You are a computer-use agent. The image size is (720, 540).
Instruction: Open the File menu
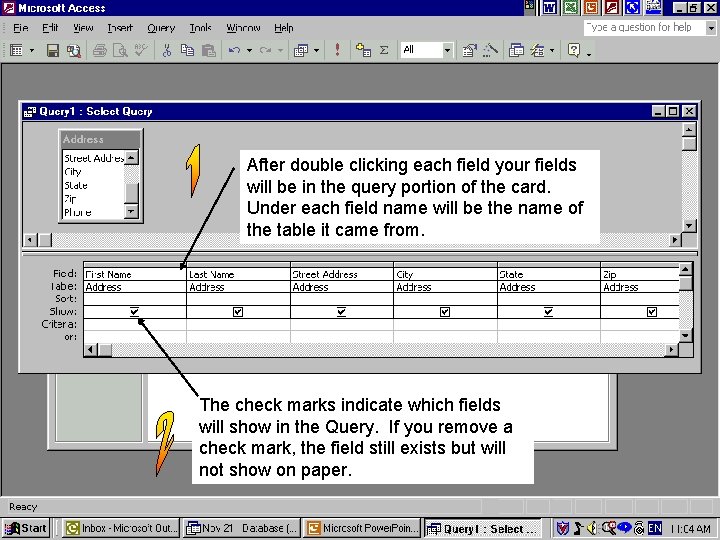click(21, 28)
